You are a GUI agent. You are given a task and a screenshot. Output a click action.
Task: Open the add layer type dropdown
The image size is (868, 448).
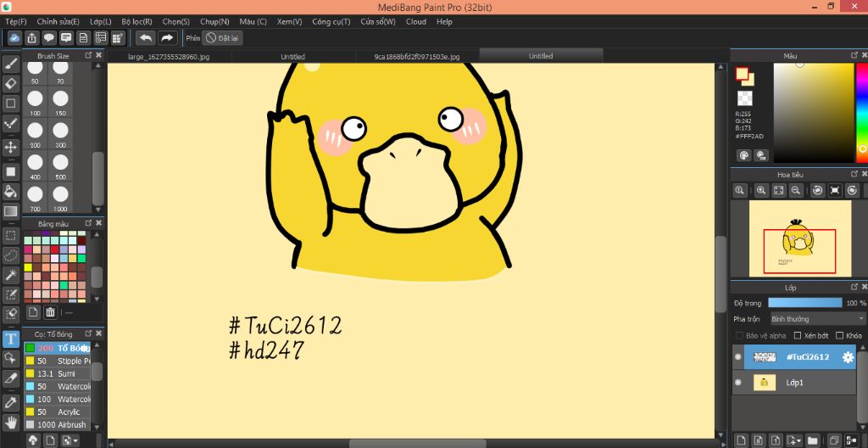tap(793, 440)
